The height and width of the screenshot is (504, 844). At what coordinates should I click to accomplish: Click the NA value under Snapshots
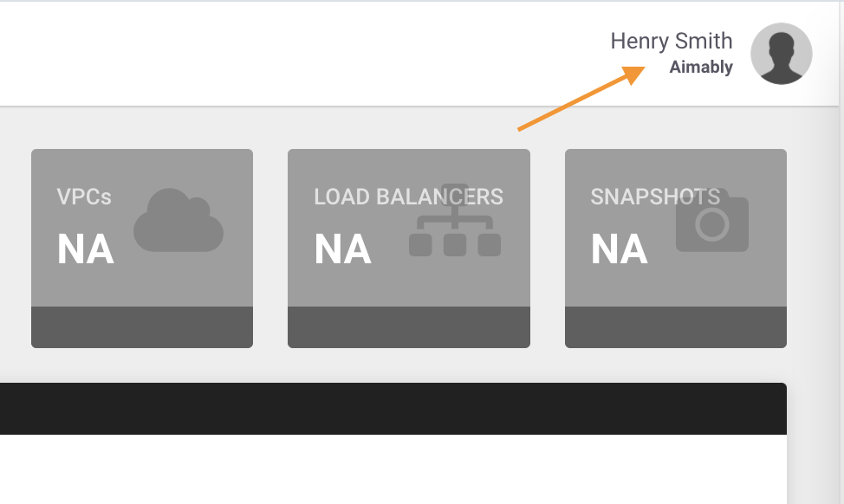620,249
